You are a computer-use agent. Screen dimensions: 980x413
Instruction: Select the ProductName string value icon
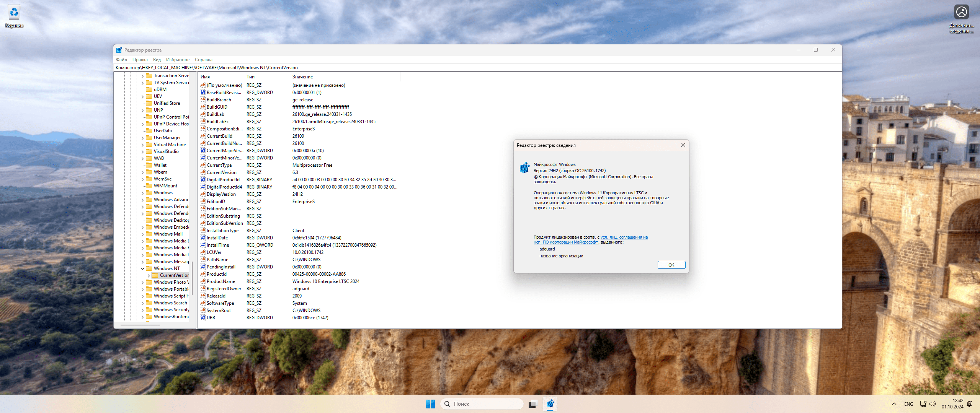(x=203, y=281)
